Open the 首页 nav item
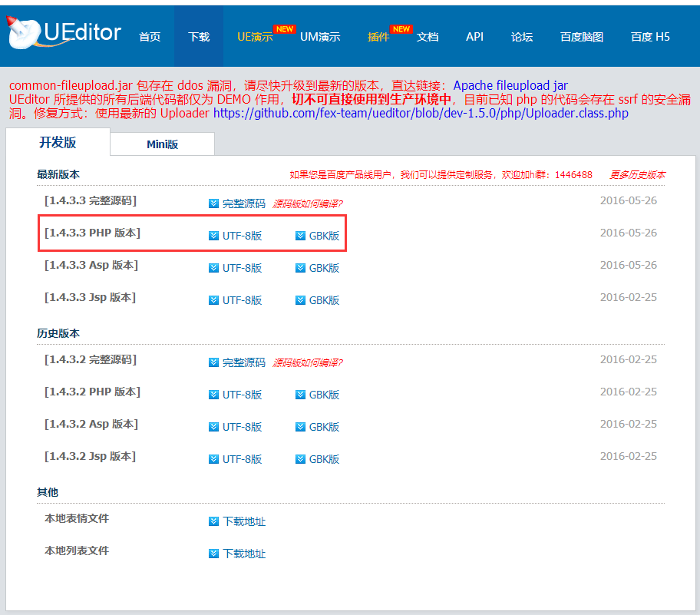Image resolution: width=700 pixels, height=615 pixels. (150, 37)
